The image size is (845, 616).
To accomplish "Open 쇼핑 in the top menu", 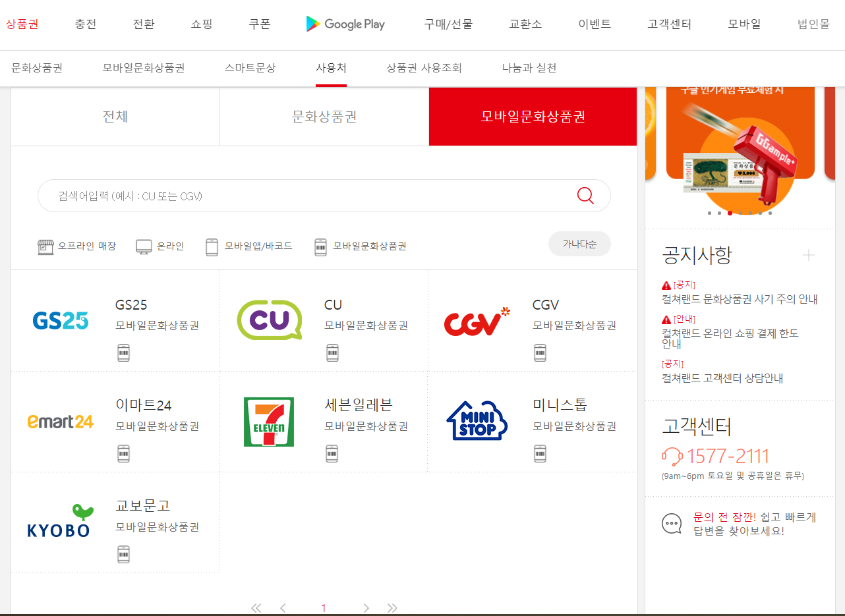I will (x=202, y=24).
